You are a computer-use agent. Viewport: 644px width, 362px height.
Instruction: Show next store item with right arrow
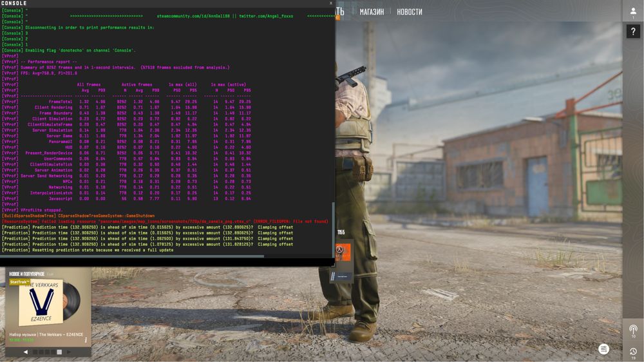click(69, 352)
